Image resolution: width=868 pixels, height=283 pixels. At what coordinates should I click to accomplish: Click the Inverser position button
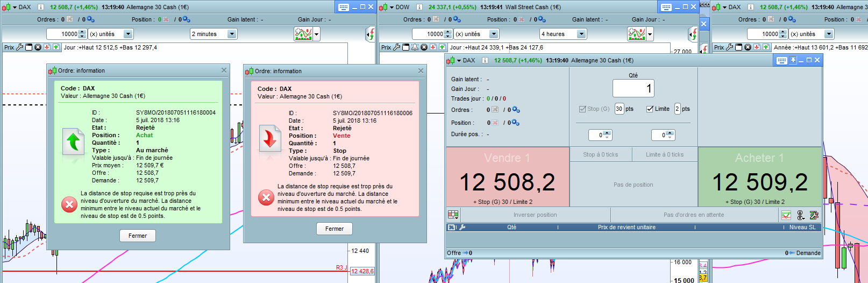coord(535,215)
